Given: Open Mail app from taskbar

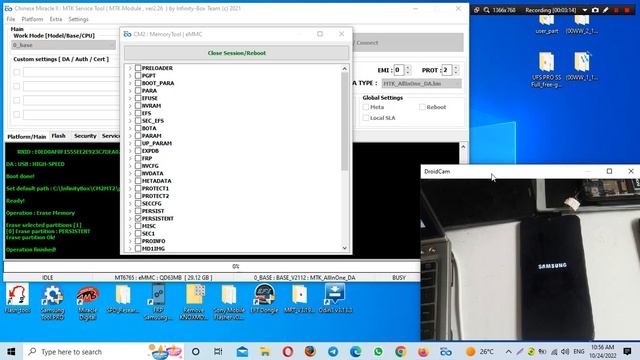Looking at the screenshot, I should click(x=242, y=351).
